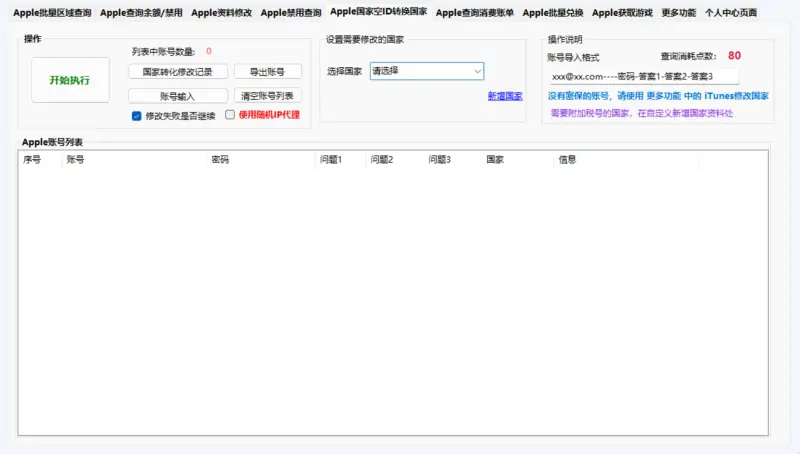Viewport: 800px width, 454px height.
Task: Click the 导出账号 export button
Action: [x=267, y=72]
